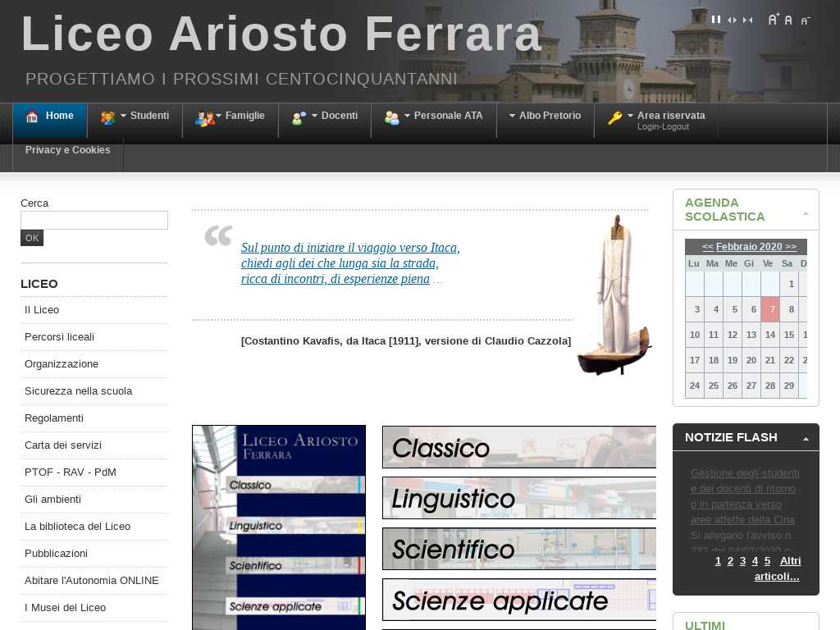Reset font size with middle A icon
This screenshot has width=840, height=630.
point(788,20)
